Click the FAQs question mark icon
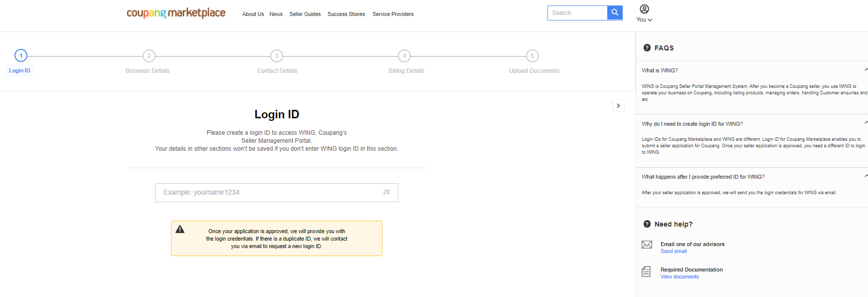The width and height of the screenshot is (868, 297). 647,48
